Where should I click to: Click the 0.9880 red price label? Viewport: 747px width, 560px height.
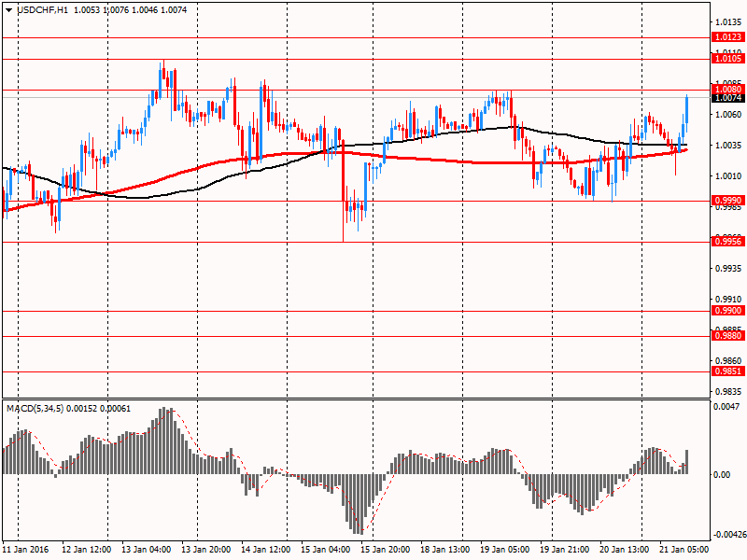(x=727, y=336)
